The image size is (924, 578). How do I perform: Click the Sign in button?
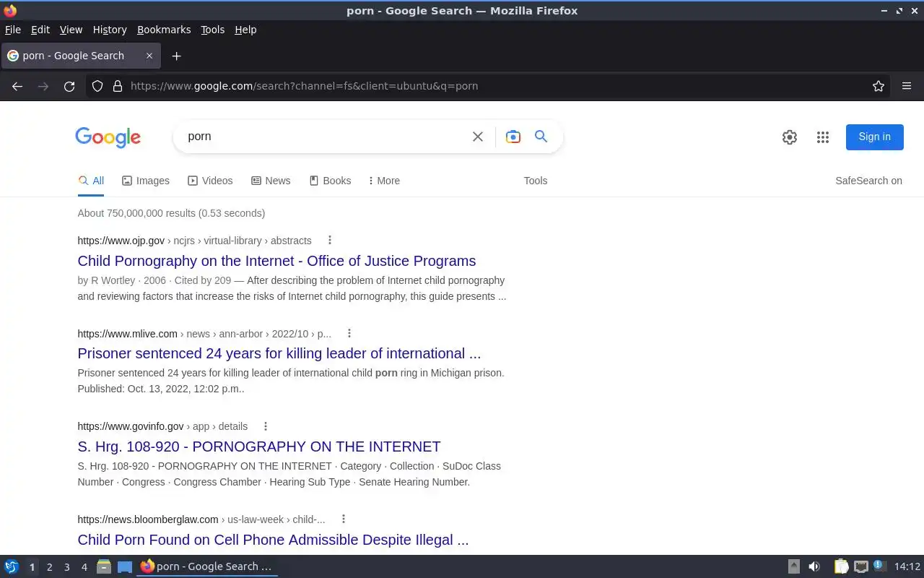tap(875, 137)
